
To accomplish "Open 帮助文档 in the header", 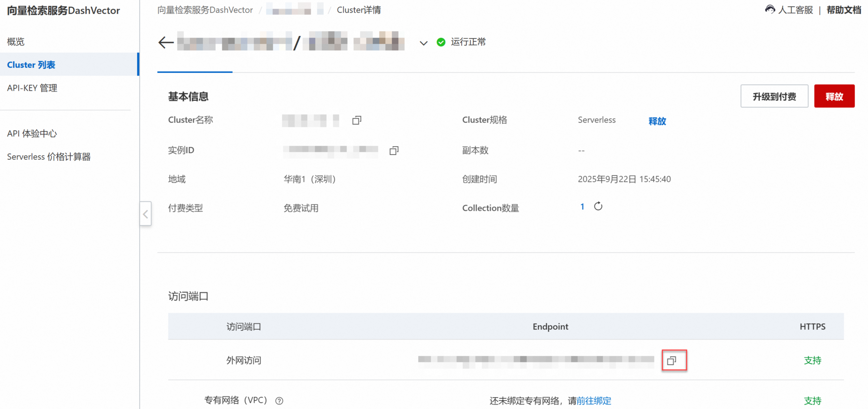I will [x=843, y=10].
